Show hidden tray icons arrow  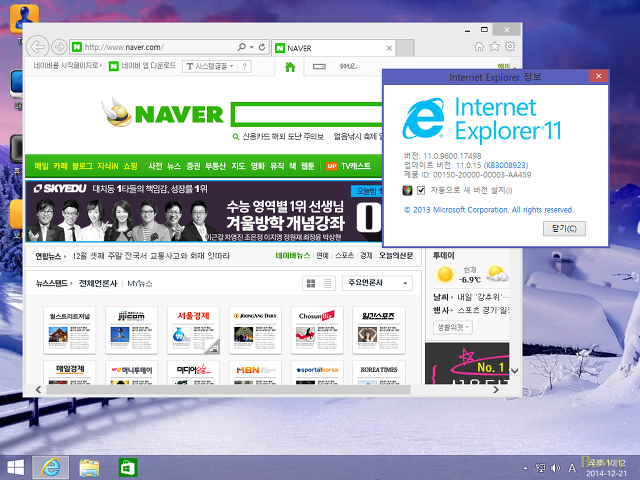point(525,468)
